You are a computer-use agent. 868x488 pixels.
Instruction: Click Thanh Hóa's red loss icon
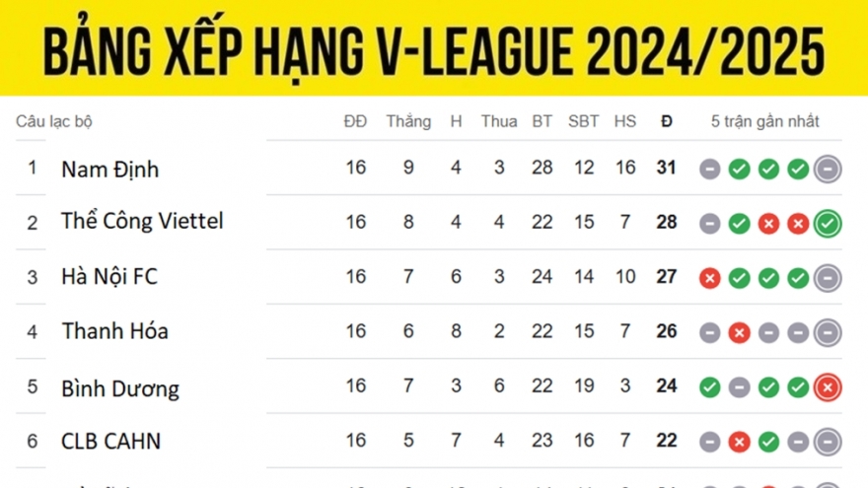coord(739,333)
